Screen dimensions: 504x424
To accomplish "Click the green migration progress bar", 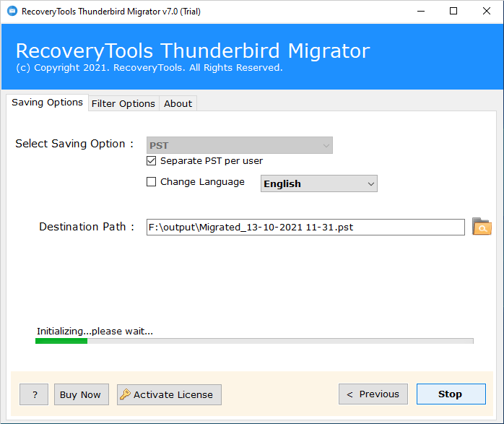I will point(254,341).
